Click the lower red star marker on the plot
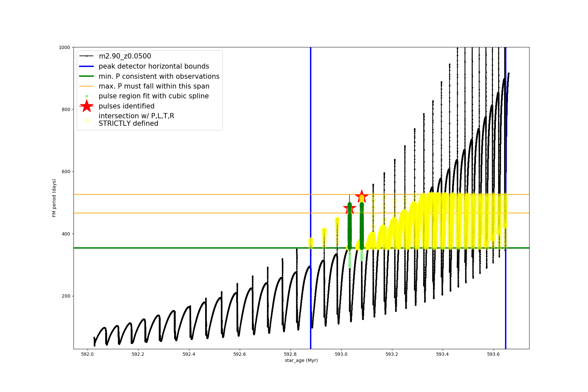Screen dimensions: 588x392 coord(350,208)
